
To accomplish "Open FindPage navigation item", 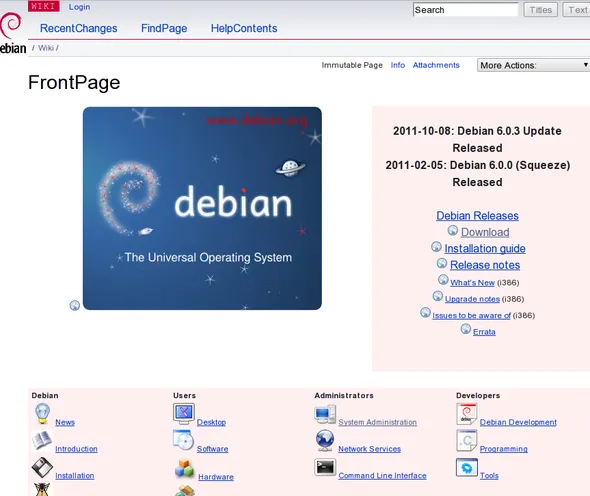I will coord(164,28).
